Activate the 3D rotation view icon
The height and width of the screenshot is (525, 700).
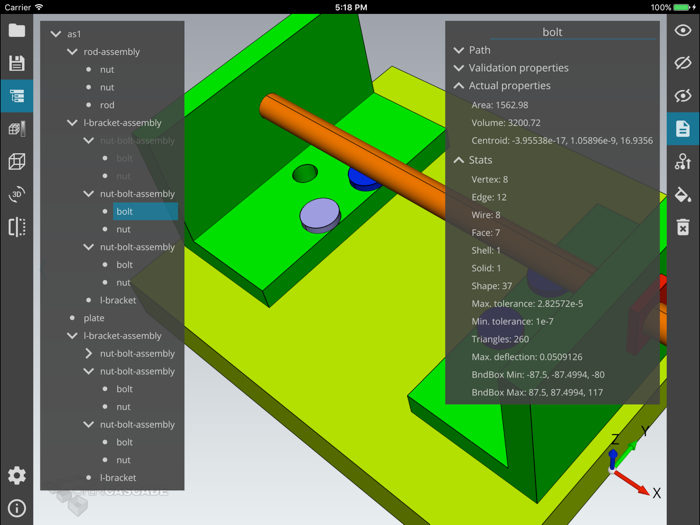17,194
